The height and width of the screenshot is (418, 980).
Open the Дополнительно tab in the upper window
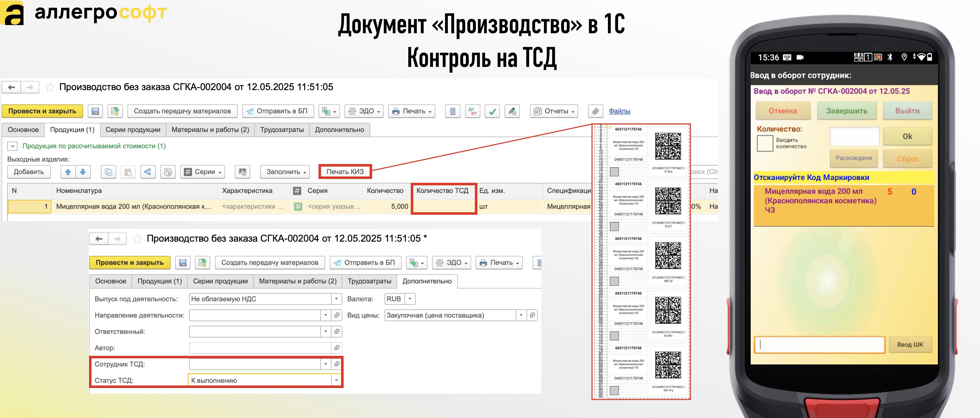pos(339,130)
